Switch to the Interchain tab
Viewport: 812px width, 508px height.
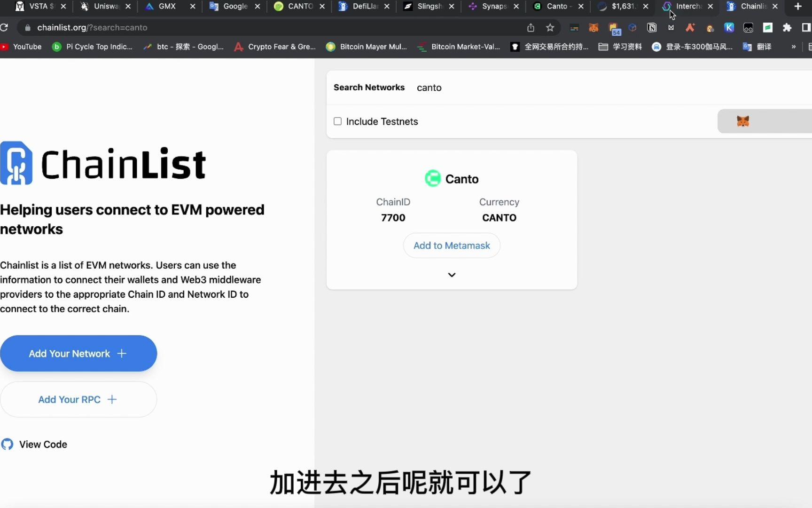pos(687,6)
